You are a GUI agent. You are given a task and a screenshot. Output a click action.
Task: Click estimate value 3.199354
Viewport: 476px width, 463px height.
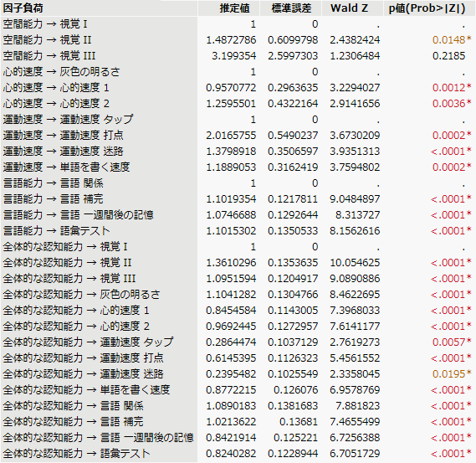(233, 56)
